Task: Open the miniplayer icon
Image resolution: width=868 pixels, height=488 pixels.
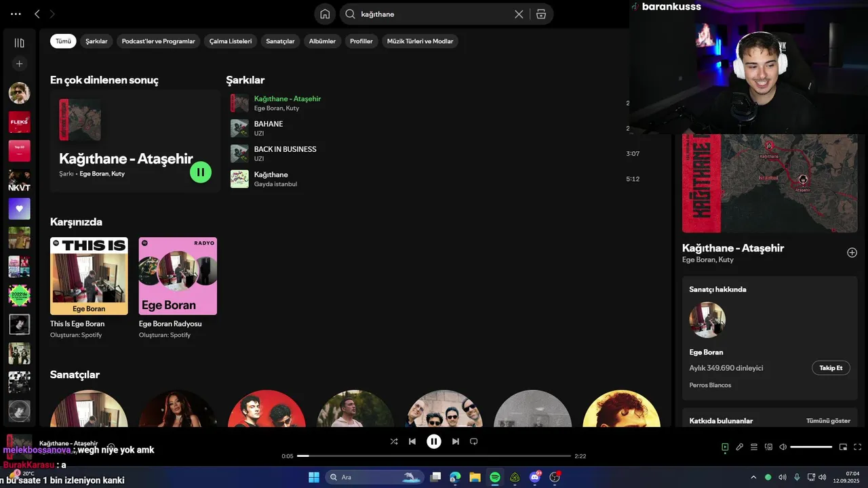Action: pyautogui.click(x=843, y=447)
